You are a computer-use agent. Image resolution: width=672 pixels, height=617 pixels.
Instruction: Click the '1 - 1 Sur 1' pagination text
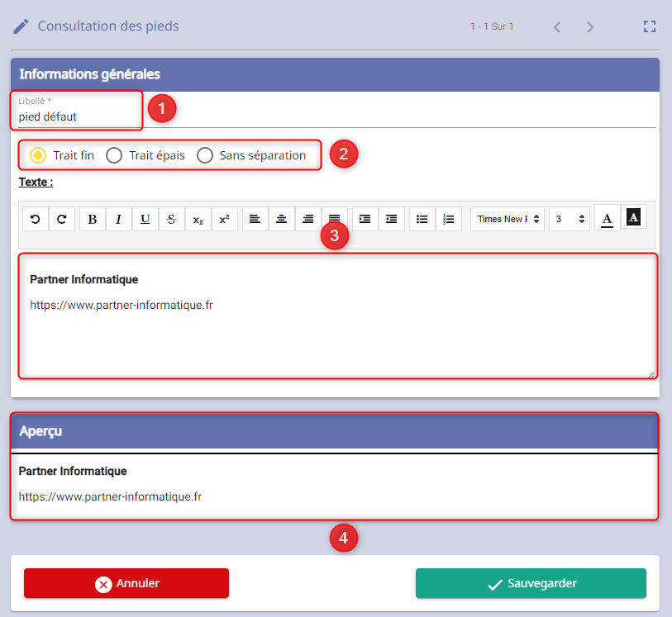[x=492, y=26]
